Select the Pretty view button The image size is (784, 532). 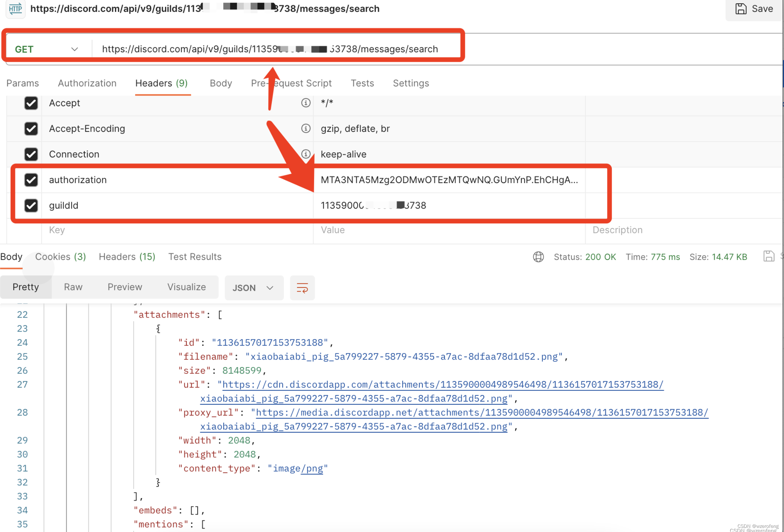[26, 287]
